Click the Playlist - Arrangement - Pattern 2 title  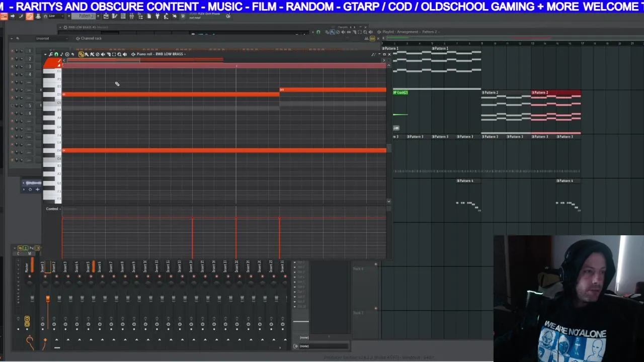point(409,32)
